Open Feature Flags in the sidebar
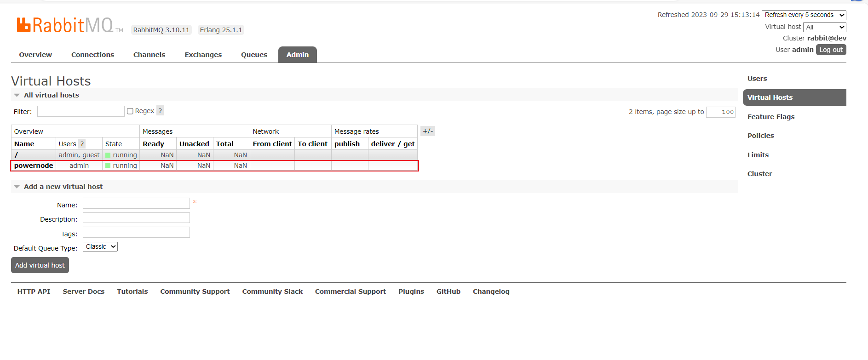Screen dimensions: 868x360 (771, 117)
